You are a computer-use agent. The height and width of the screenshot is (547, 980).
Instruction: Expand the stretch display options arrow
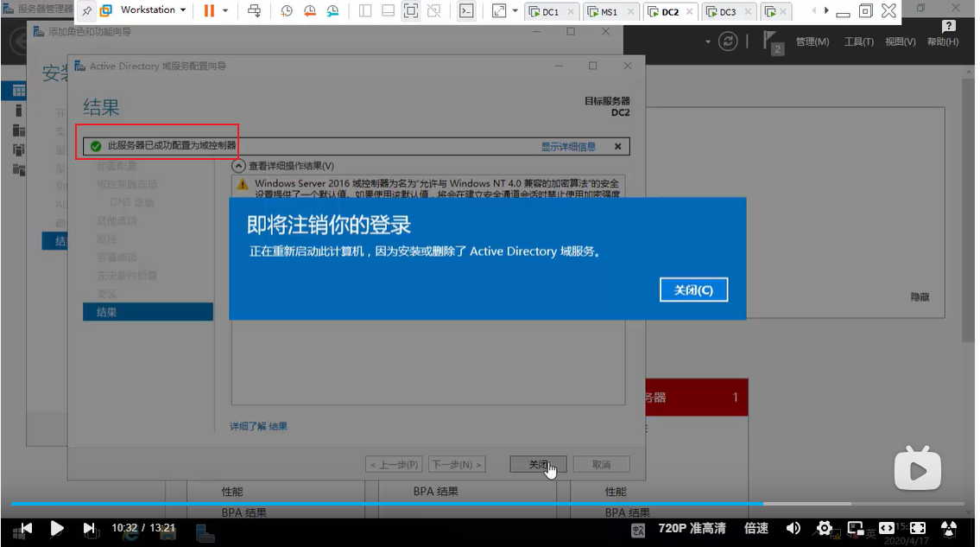coord(515,10)
